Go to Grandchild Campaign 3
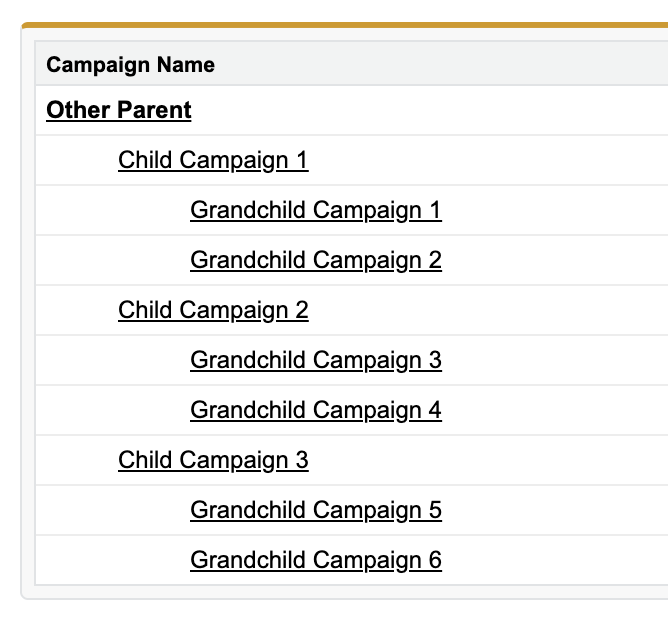The width and height of the screenshot is (668, 636). 316,360
